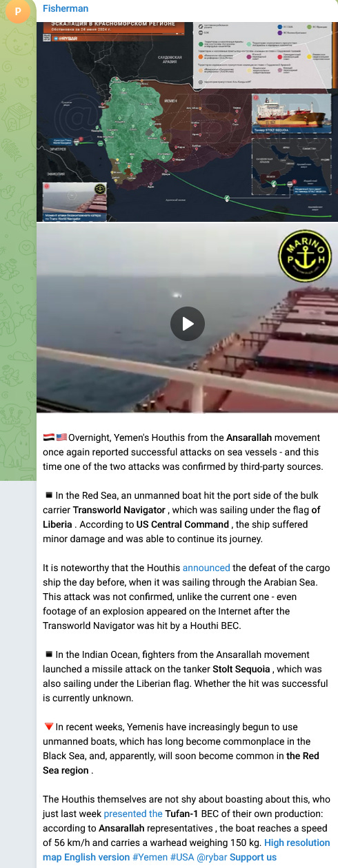This screenshot has width=338, height=868.
Task: Open 'High resolution map English version' link
Action: coord(186,849)
